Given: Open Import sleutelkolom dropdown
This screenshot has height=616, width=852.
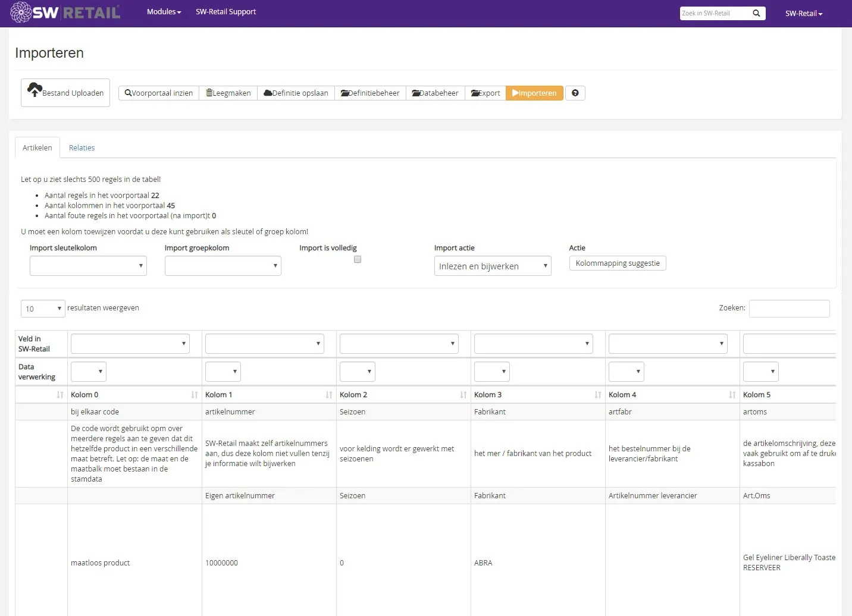Looking at the screenshot, I should [88, 266].
